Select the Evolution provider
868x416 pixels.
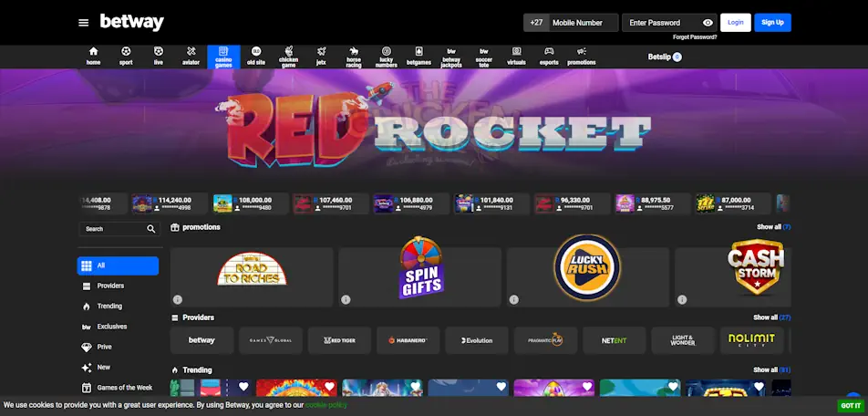(x=477, y=340)
